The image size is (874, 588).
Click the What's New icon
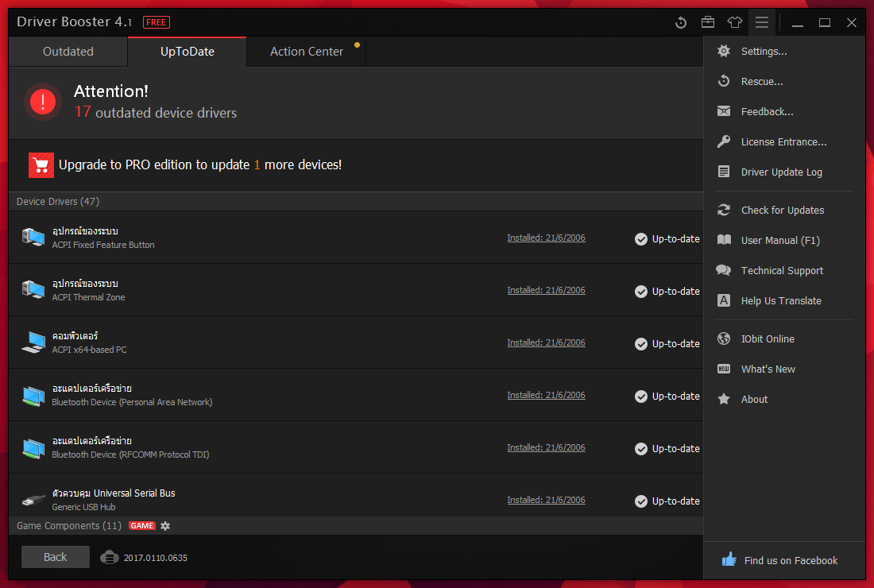[724, 369]
